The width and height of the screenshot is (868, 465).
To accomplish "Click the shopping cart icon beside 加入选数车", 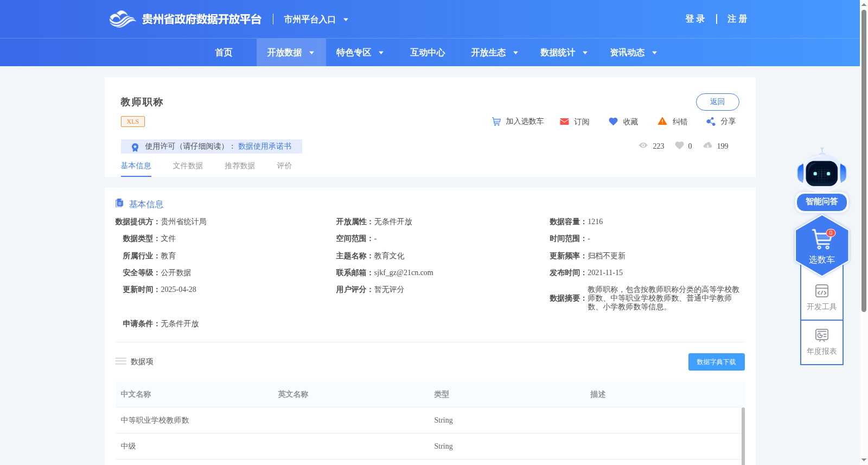I will (x=496, y=122).
